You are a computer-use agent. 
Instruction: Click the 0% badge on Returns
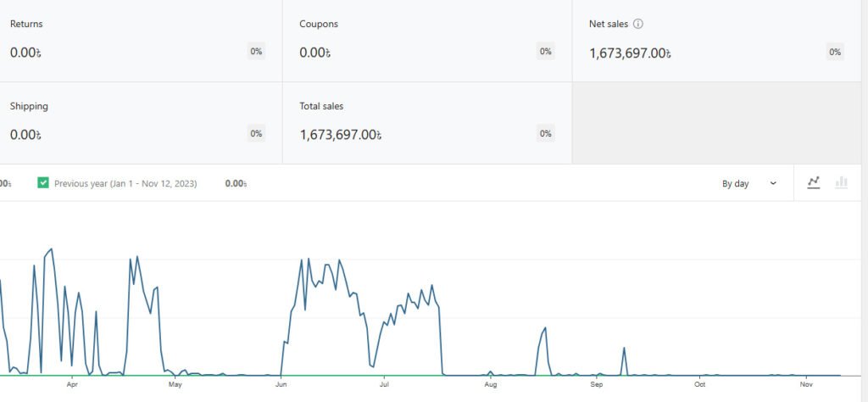coord(256,52)
